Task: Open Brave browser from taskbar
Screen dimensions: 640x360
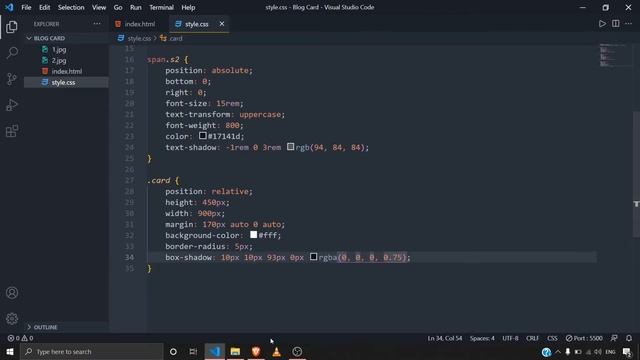Action: pos(256,351)
